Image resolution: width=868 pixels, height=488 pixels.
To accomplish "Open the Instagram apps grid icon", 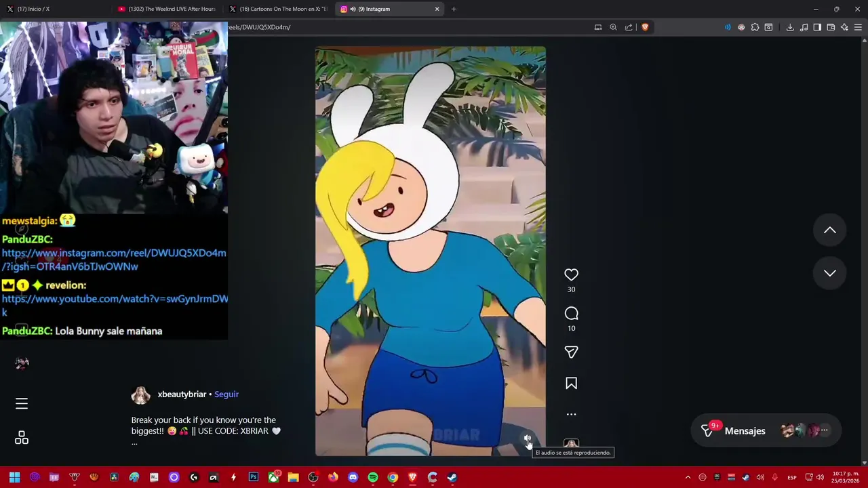I will tap(22, 439).
